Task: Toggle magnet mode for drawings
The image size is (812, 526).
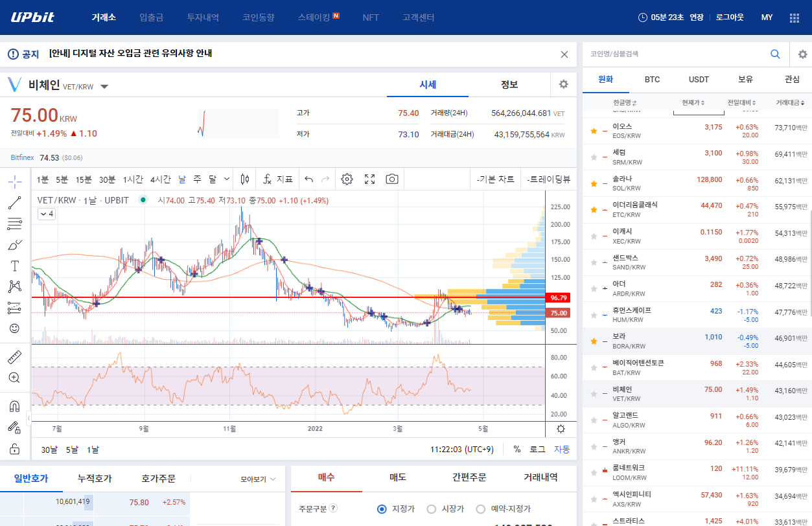Action: point(14,407)
